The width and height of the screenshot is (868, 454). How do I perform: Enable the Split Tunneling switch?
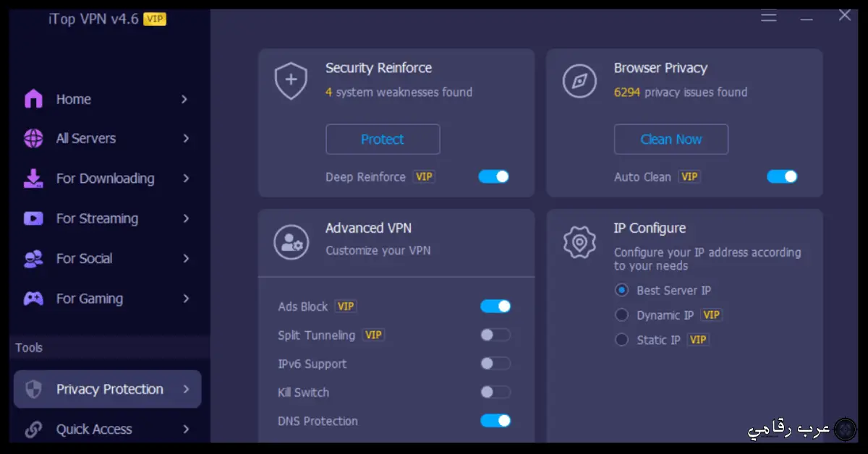coord(495,335)
